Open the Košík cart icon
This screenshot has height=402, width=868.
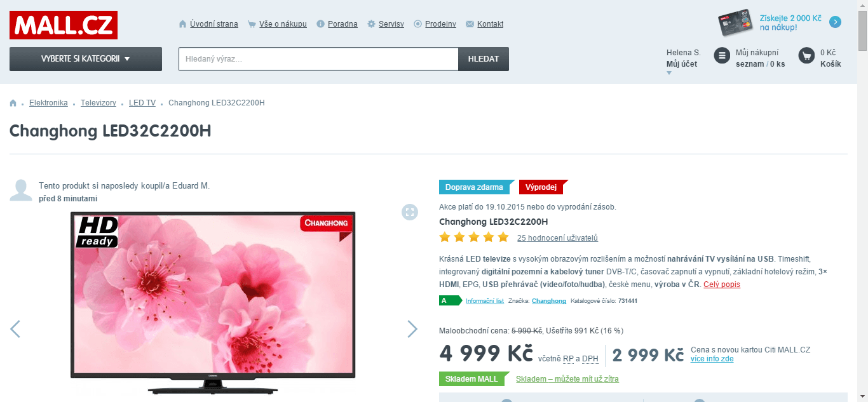coord(806,56)
